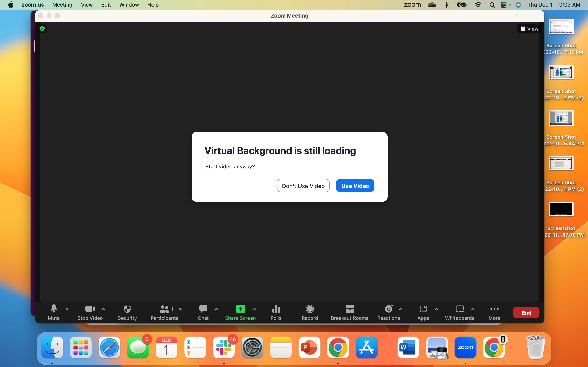Open the Polls panel
588x367 pixels.
click(x=276, y=309)
